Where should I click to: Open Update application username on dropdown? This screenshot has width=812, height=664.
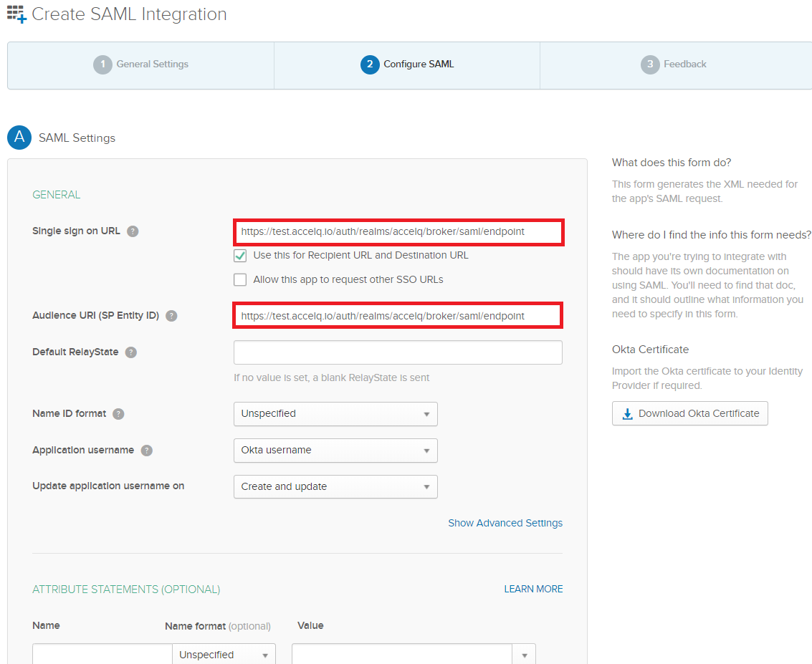(335, 487)
